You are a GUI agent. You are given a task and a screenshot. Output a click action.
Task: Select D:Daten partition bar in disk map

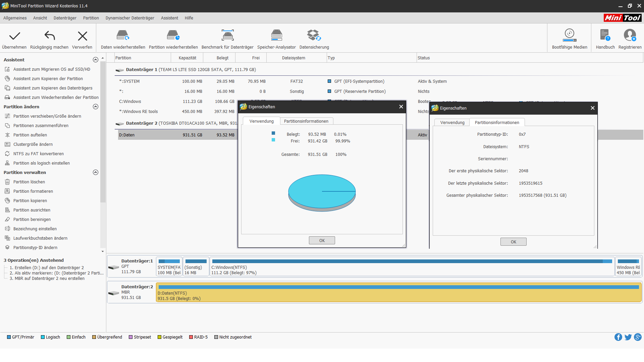[x=398, y=293]
